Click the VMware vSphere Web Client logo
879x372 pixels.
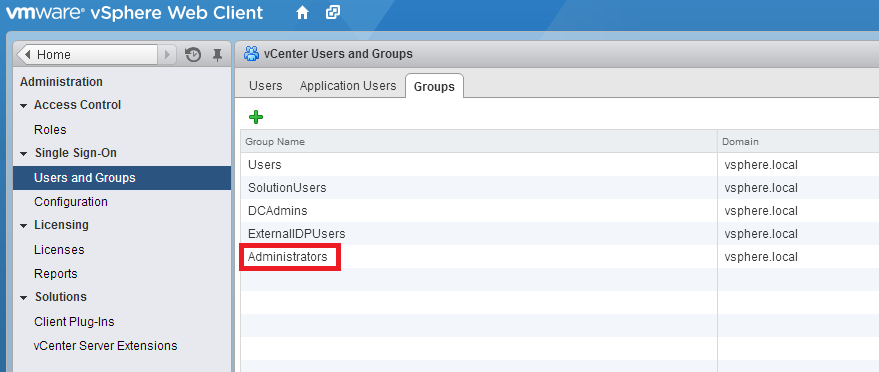pyautogui.click(x=135, y=13)
